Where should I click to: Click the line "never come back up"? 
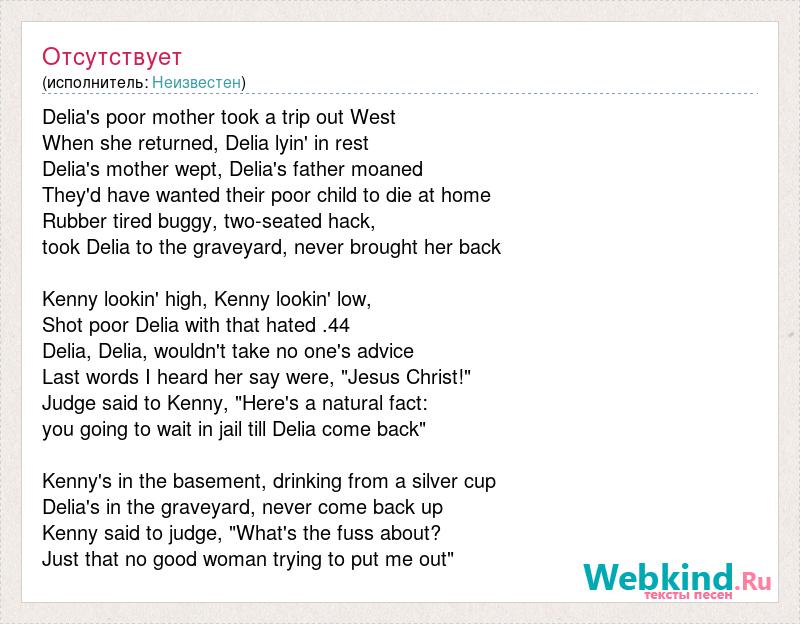242,508
